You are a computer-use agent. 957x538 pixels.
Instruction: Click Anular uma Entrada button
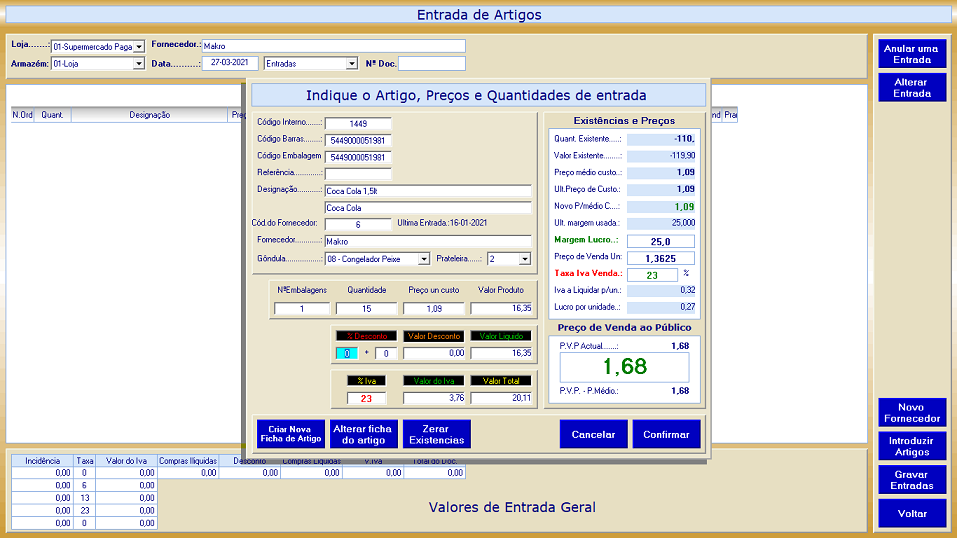911,54
